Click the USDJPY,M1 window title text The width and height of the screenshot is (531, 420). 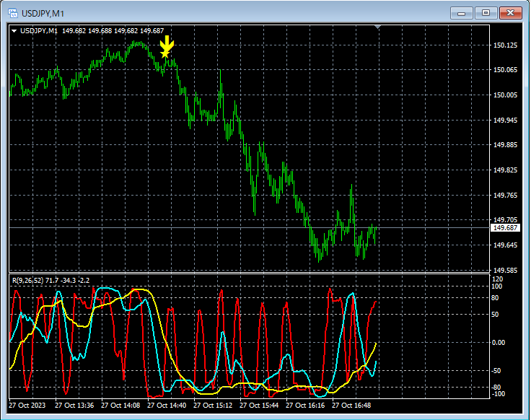[x=43, y=14]
